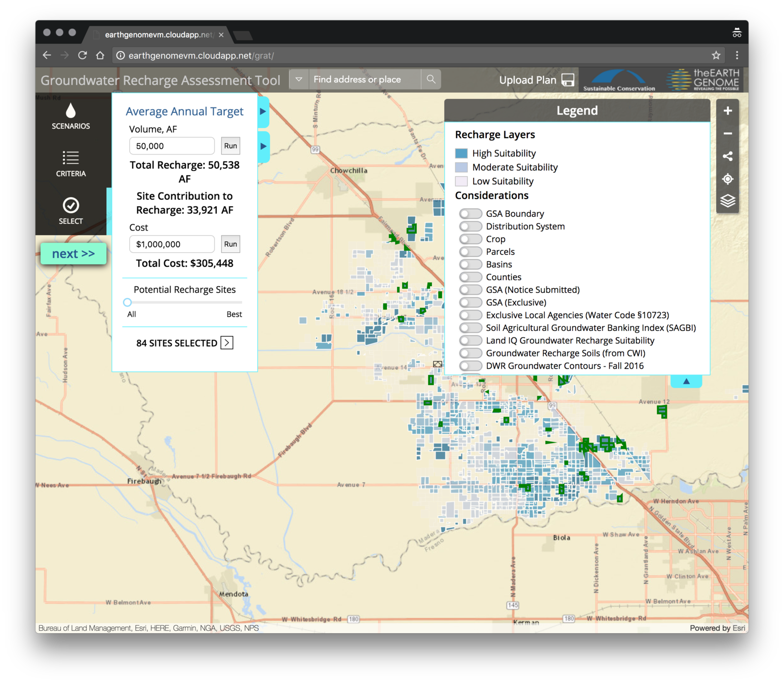Toggle Groundwater Recharge Soils (from CWI)
The image size is (784, 684).
471,353
